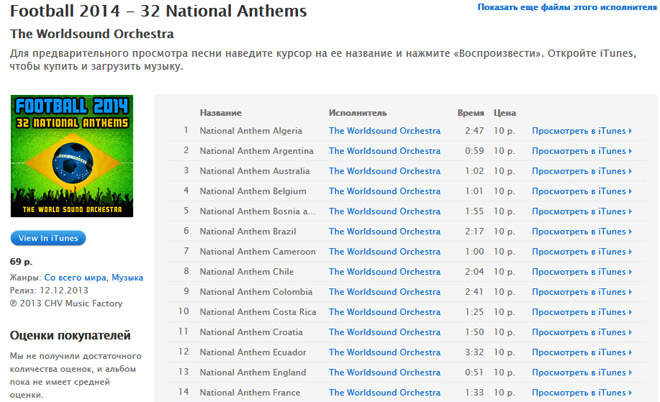This screenshot has width=660, height=402.
Task: Open the Brazil row's 'Просмотреть в iTunes' link
Action: [582, 232]
